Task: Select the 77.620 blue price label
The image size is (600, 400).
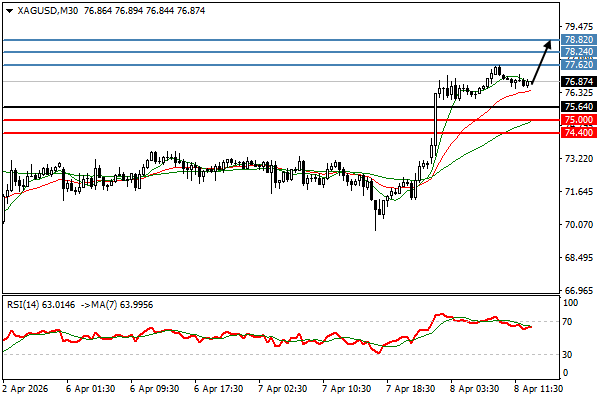Action: (x=578, y=65)
